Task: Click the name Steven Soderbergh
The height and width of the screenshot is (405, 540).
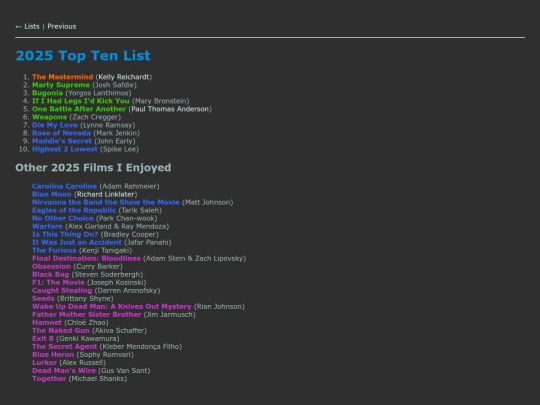Action: click(107, 274)
